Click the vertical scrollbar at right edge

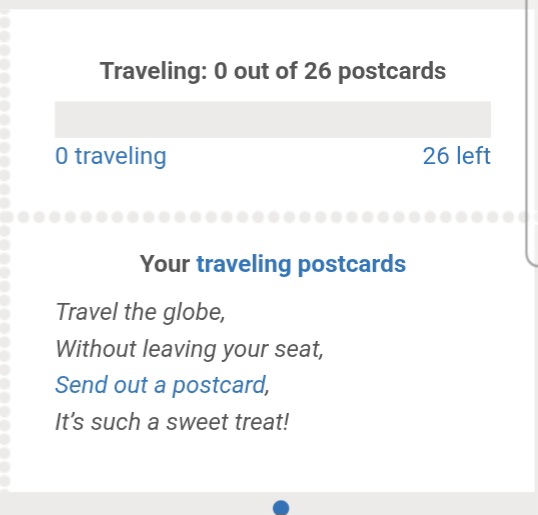click(532, 132)
